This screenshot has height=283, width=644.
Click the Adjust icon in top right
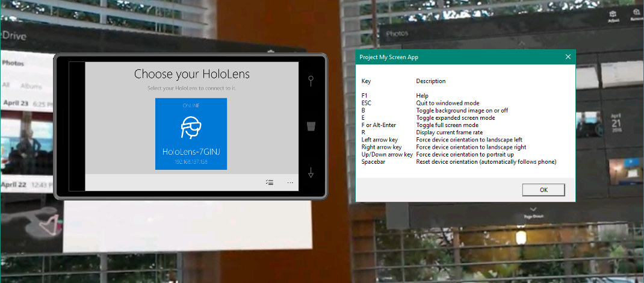(x=614, y=16)
